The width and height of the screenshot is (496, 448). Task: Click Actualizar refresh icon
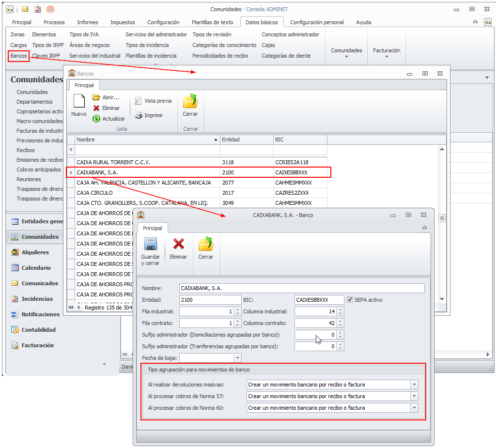coord(96,119)
